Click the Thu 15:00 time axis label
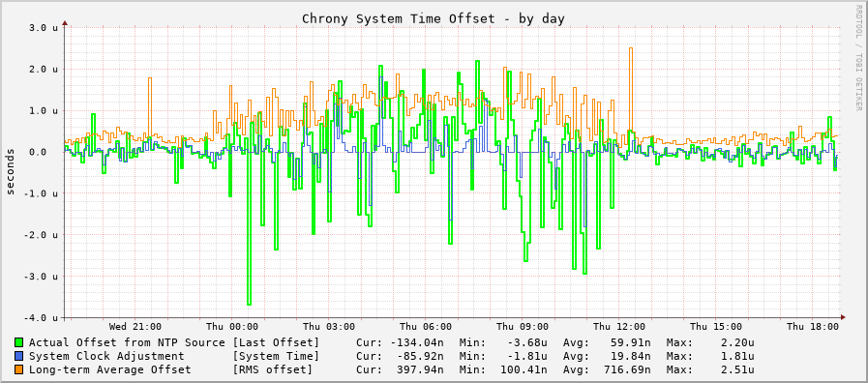 coord(715,327)
